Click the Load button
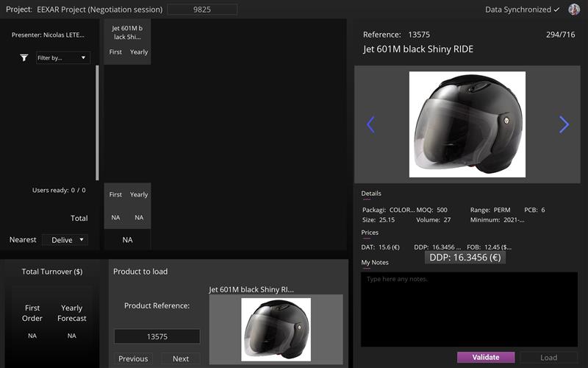The height and width of the screenshot is (368, 588). [x=548, y=358]
